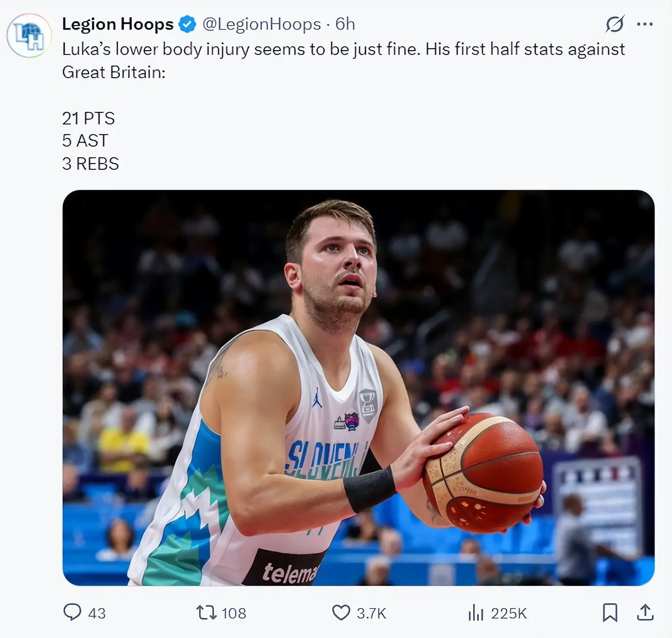Share the post via upload arrow icon

click(x=645, y=612)
